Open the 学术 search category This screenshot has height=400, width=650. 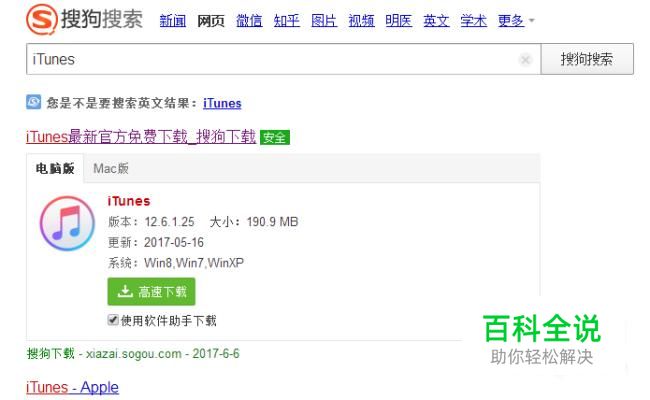point(473,20)
